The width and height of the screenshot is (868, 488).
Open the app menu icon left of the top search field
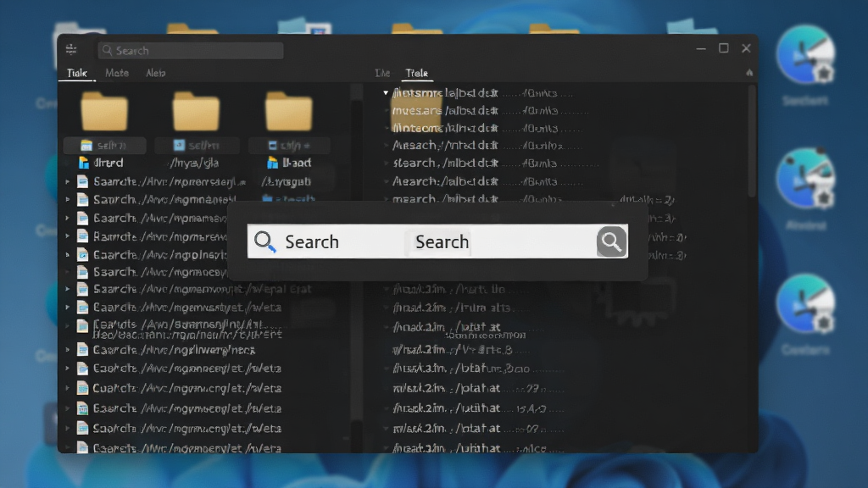[71, 49]
